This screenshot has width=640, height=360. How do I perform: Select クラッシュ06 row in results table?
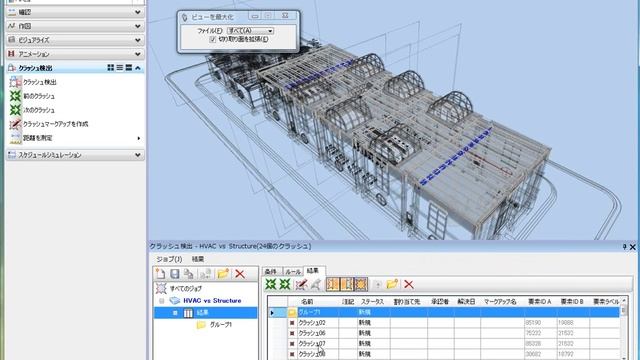[445, 333]
